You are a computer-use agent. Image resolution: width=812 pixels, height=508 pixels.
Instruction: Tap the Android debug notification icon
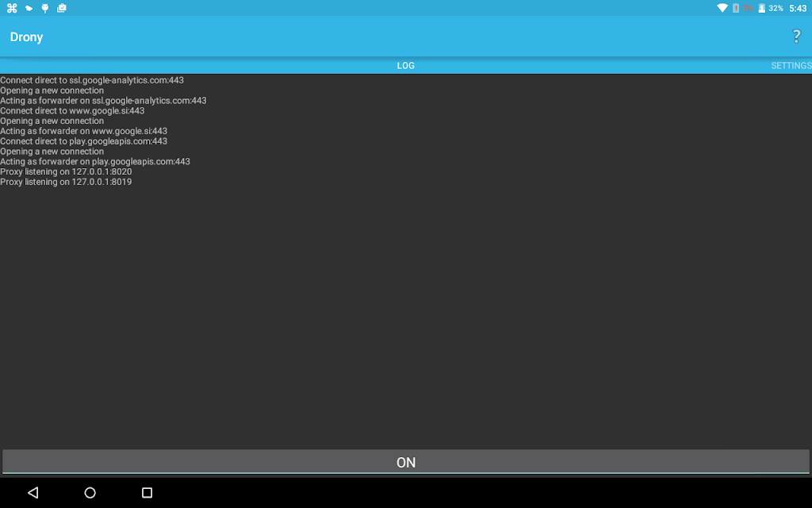coord(45,8)
